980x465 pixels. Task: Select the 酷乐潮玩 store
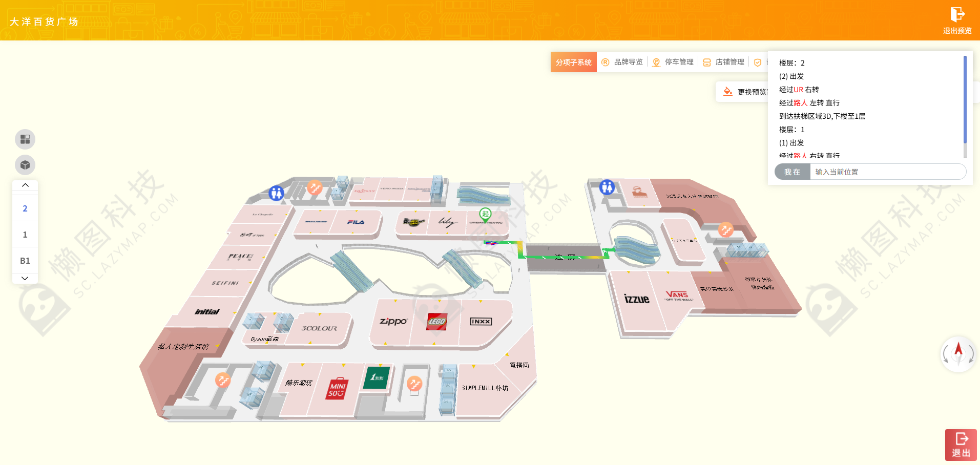[299, 383]
